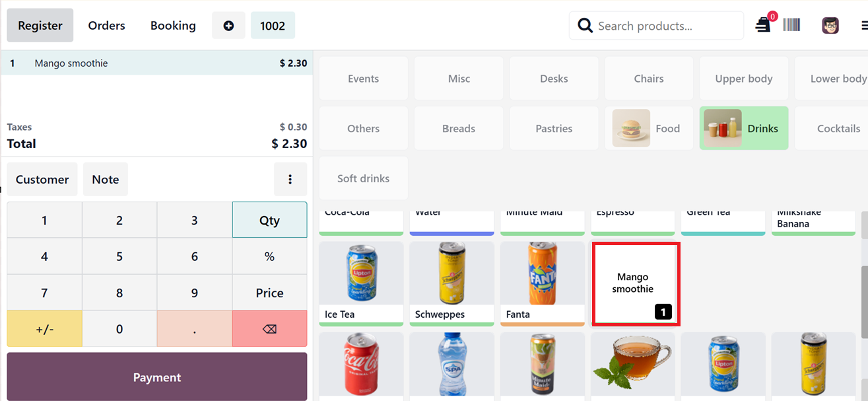Open the three-dot actions menu

click(x=290, y=180)
